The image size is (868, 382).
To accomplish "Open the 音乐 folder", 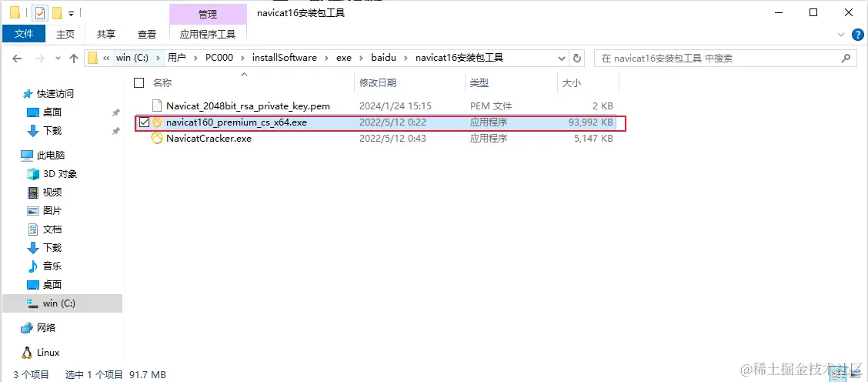I will pos(52,266).
